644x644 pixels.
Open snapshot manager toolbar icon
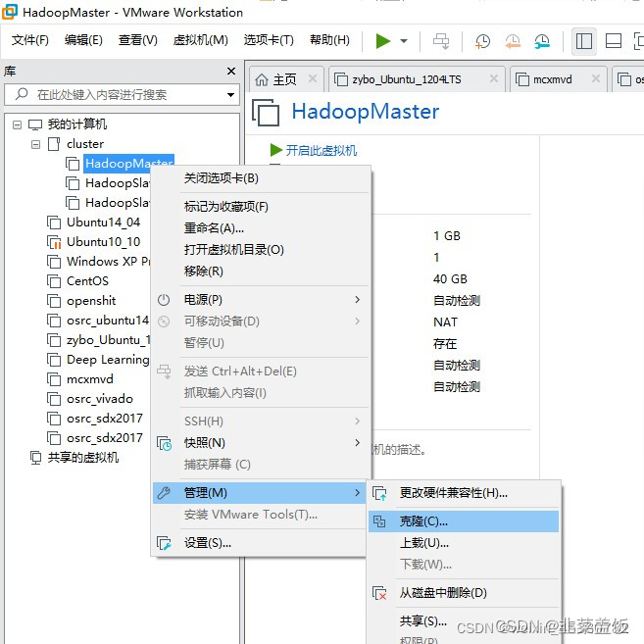542,41
